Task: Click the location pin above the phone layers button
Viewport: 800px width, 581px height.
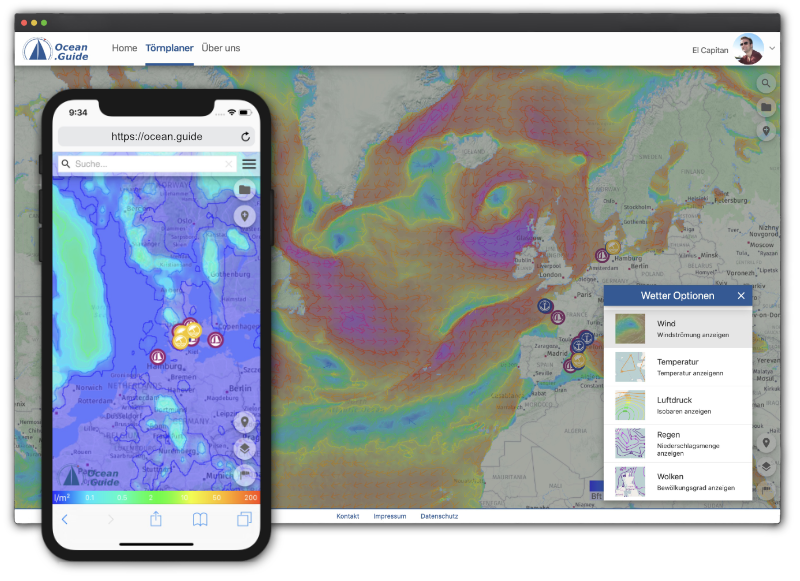Action: [245, 422]
